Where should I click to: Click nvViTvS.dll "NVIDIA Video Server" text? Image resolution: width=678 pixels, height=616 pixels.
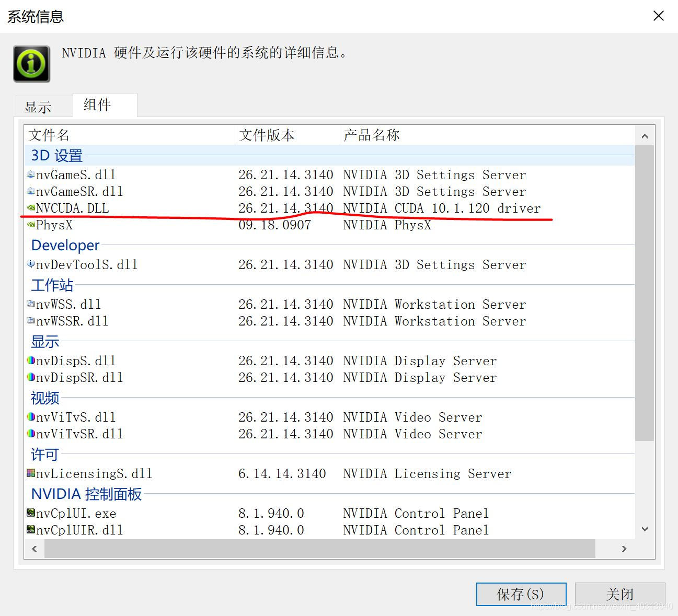click(x=413, y=417)
